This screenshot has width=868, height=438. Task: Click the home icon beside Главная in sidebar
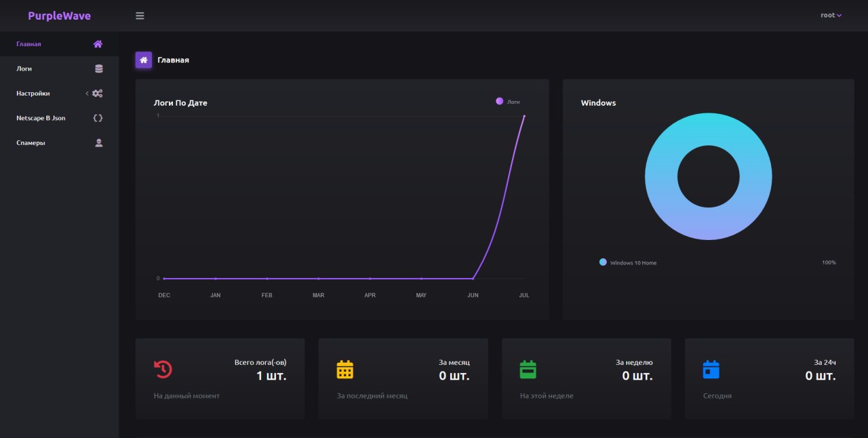98,44
